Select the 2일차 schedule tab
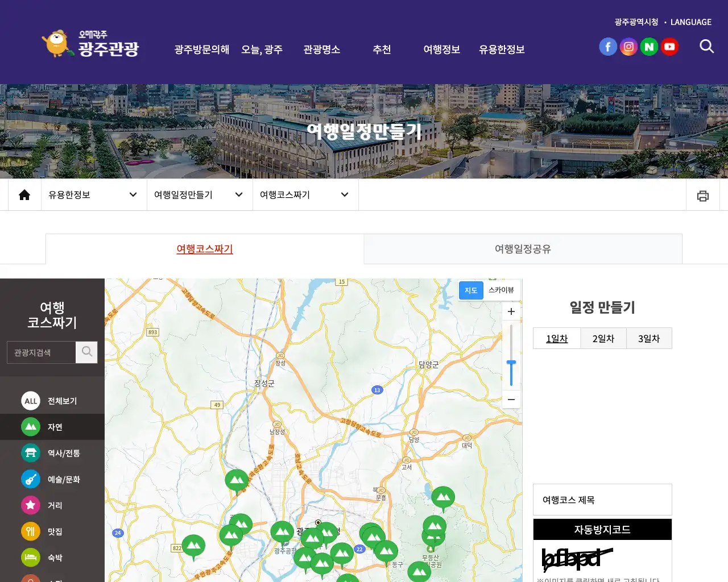This screenshot has width=728, height=582. click(603, 339)
